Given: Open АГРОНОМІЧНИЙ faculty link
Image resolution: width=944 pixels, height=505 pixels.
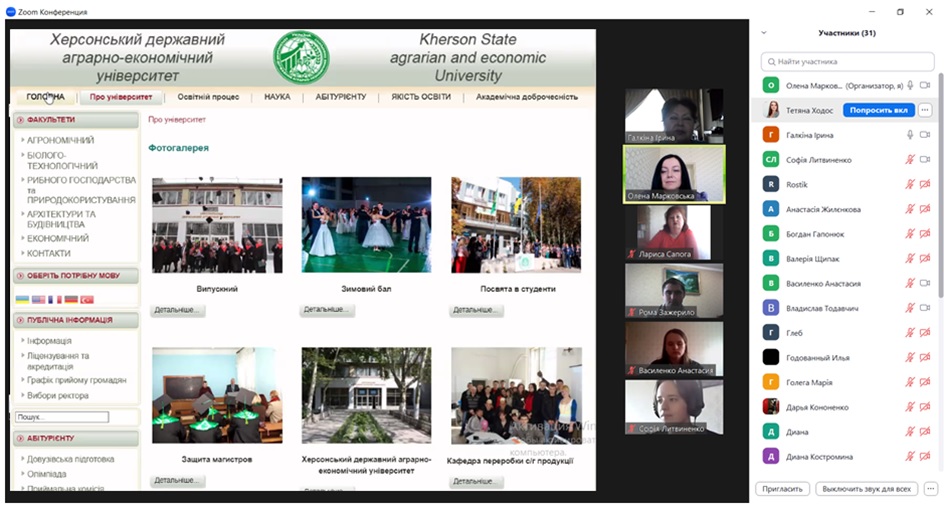Looking at the screenshot, I should point(60,140).
